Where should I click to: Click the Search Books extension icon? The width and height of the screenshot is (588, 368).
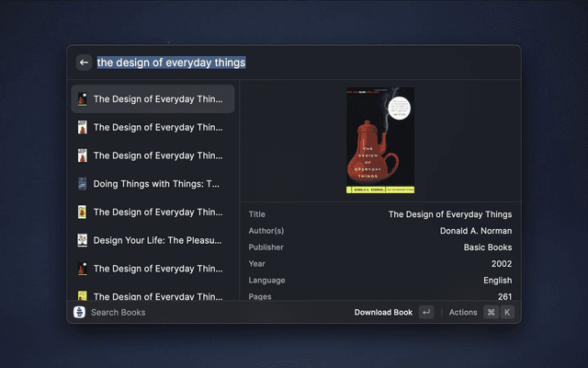[79, 313]
